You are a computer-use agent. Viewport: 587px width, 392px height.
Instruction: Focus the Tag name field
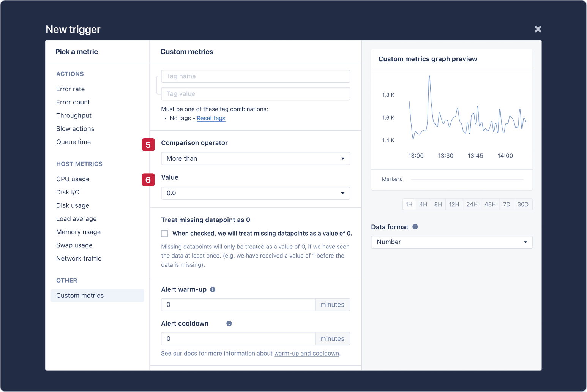point(256,76)
